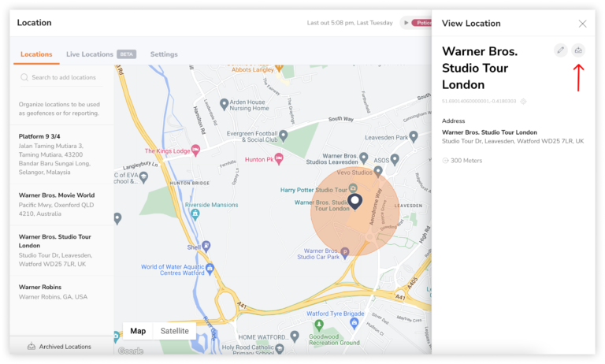Click Riverside Mansions marker
This screenshot has height=364, width=605.
click(x=195, y=214)
